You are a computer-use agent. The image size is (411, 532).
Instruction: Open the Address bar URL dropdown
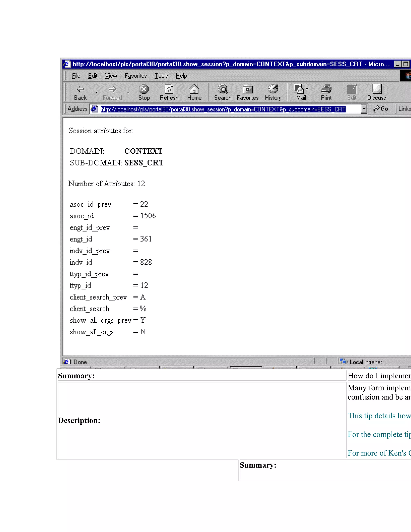point(364,109)
